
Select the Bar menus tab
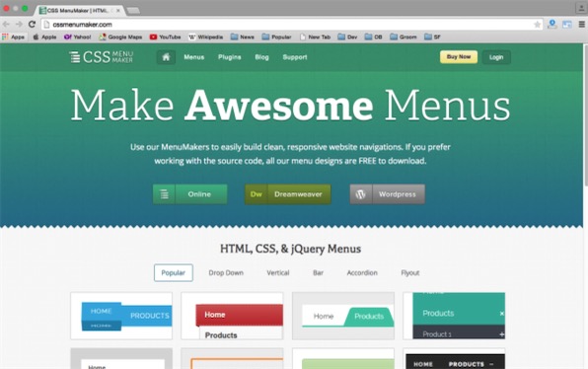318,272
